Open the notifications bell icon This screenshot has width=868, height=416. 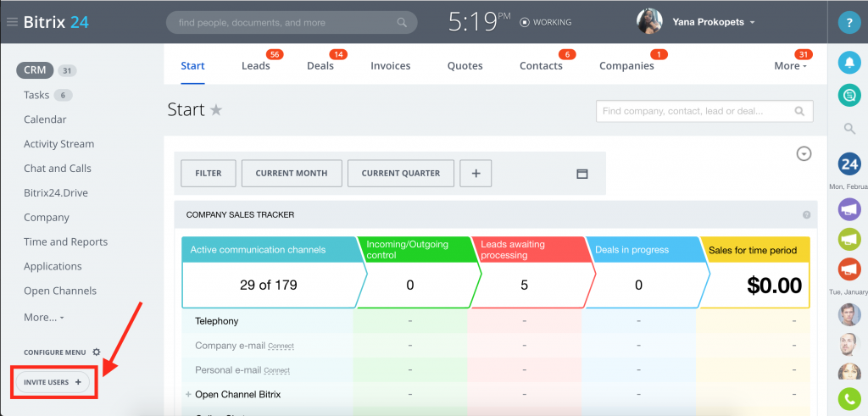(848, 62)
